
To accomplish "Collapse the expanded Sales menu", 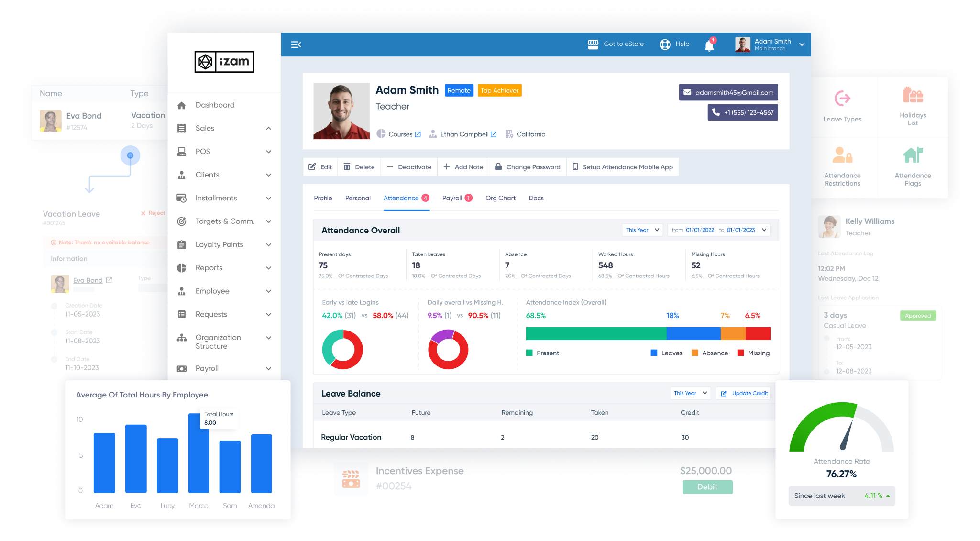I will click(269, 128).
